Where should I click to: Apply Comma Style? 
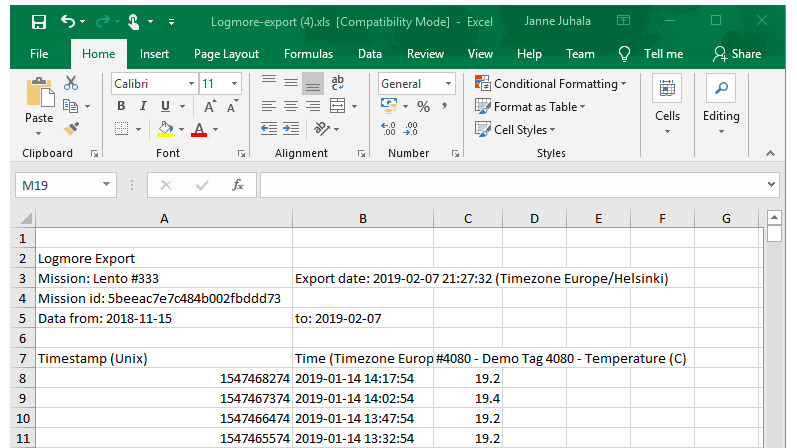pyautogui.click(x=445, y=106)
